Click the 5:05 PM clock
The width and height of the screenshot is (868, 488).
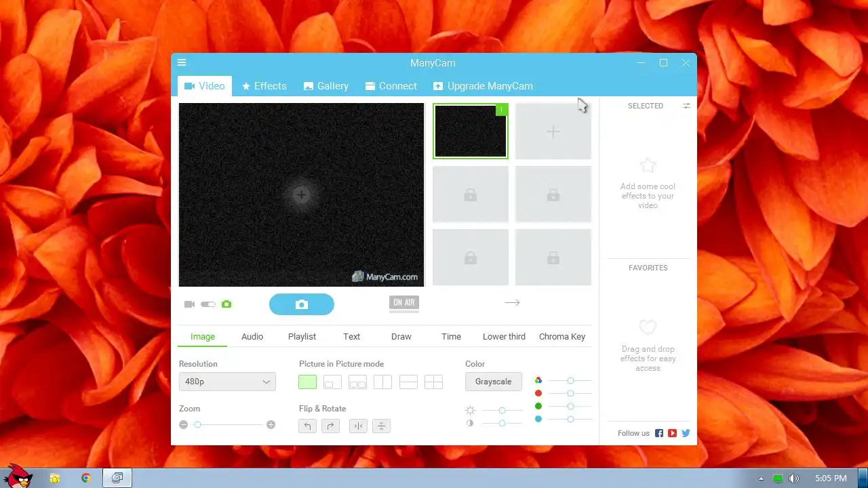(x=831, y=479)
